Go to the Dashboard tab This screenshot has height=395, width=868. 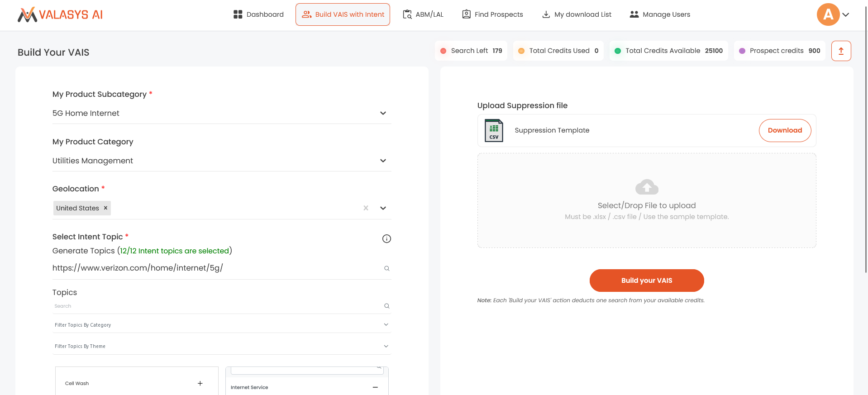tap(258, 14)
